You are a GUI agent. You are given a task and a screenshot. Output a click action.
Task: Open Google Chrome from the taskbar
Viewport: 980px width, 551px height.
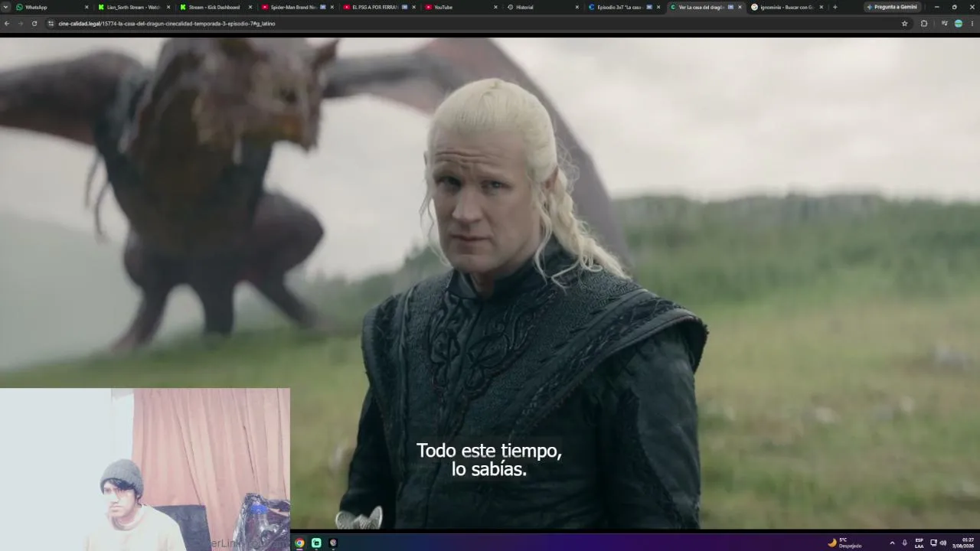[x=299, y=543]
